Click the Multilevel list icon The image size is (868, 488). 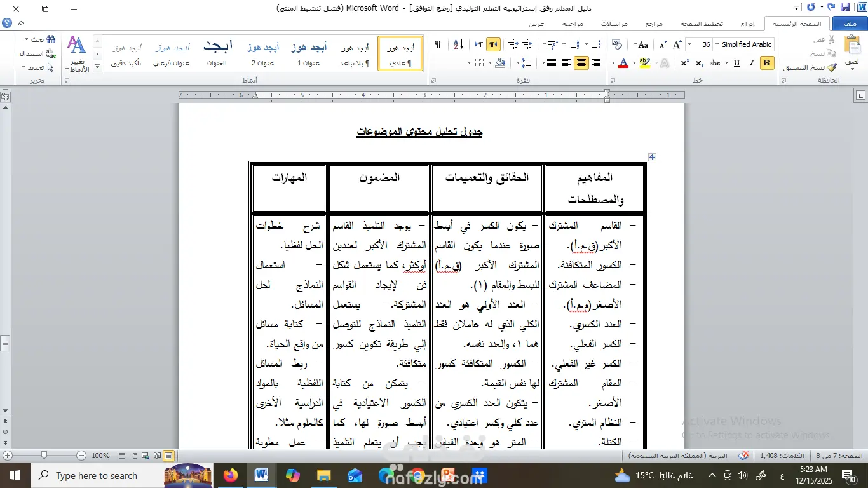554,44
